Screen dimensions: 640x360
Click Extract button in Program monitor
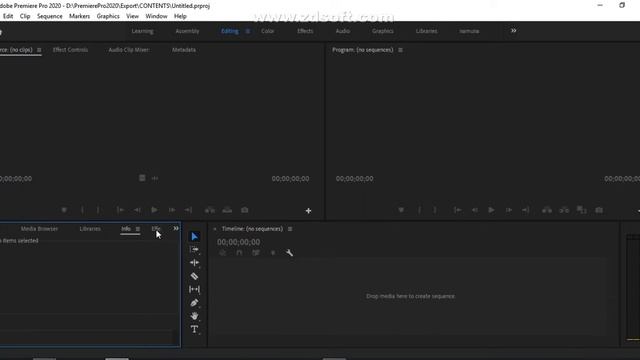(564, 210)
